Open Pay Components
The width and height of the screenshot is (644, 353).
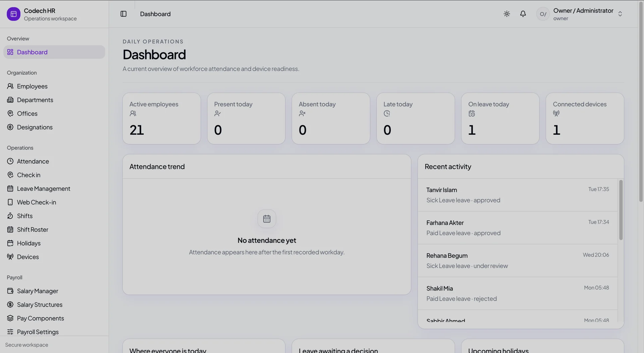coord(54,318)
